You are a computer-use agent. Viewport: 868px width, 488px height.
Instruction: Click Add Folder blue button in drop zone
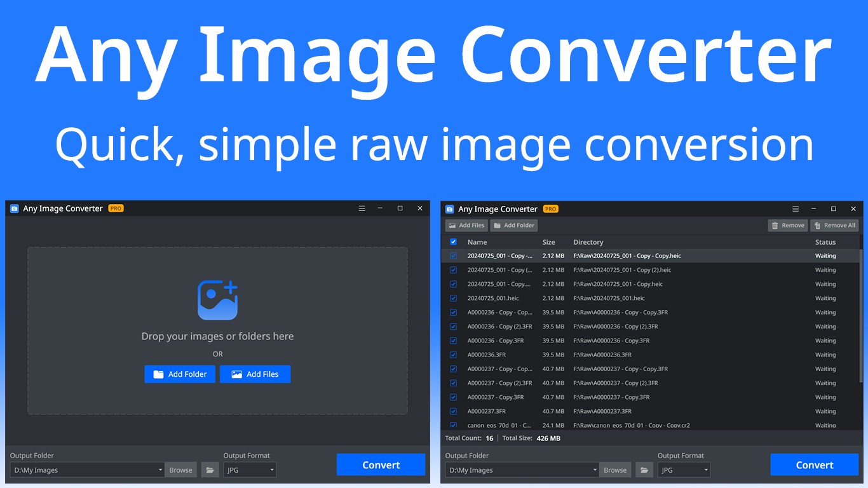(180, 374)
